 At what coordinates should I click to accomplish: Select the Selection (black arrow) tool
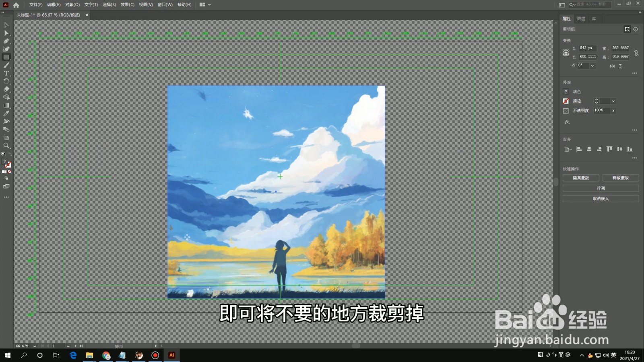point(6,25)
